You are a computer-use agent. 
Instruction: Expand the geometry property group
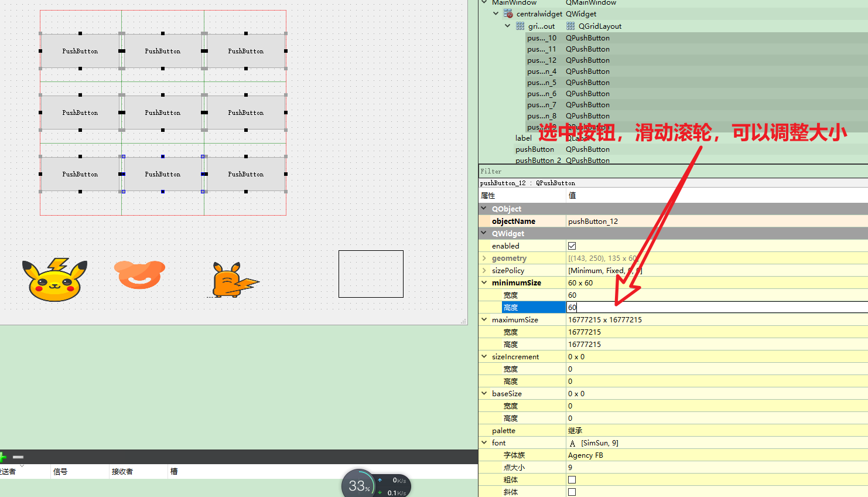[484, 258]
